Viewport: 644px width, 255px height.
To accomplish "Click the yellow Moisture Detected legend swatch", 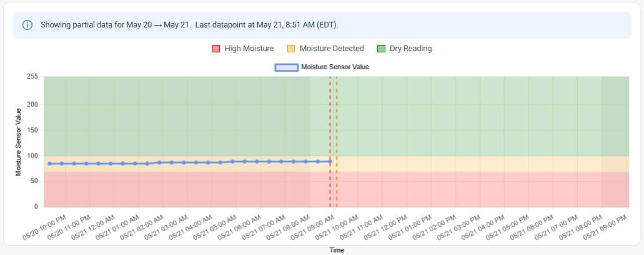I will pos(291,49).
